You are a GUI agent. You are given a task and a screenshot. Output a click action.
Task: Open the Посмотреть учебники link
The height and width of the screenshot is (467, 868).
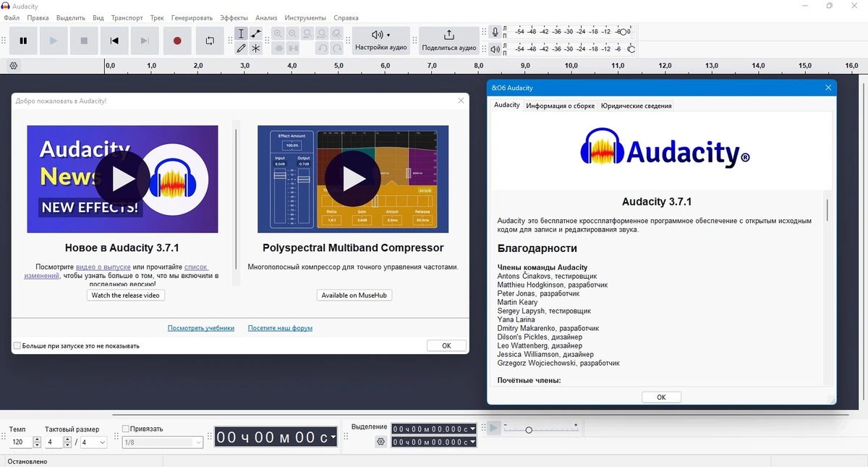coord(201,328)
